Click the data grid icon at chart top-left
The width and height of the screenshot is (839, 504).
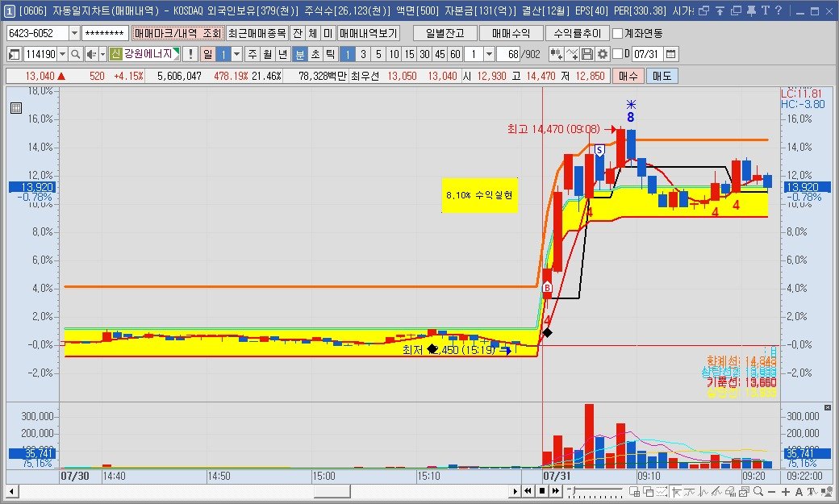pyautogui.click(x=15, y=106)
